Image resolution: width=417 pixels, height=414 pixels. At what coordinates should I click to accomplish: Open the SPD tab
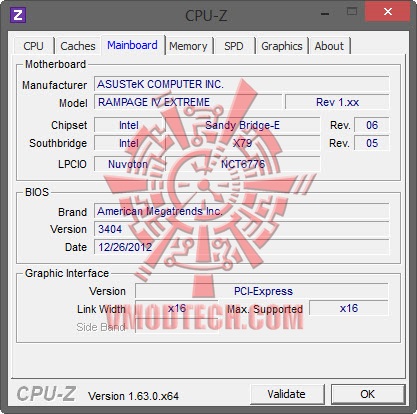[234, 46]
